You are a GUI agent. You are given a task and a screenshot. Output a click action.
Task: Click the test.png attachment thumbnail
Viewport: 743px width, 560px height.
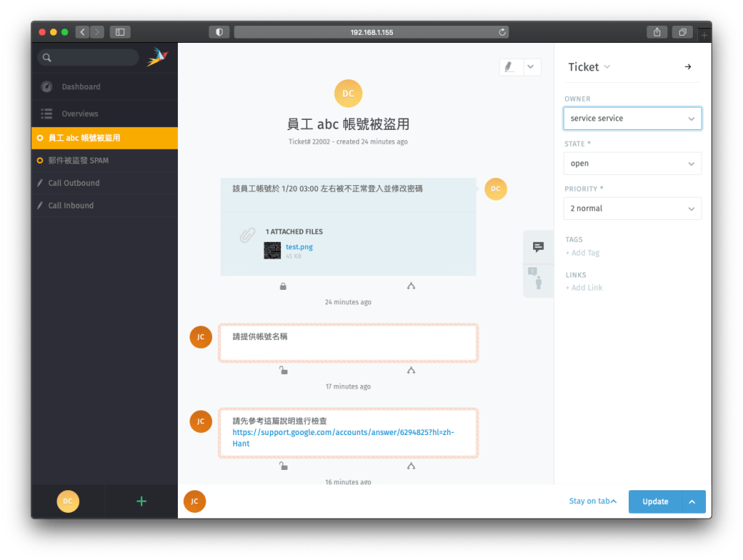pos(272,251)
